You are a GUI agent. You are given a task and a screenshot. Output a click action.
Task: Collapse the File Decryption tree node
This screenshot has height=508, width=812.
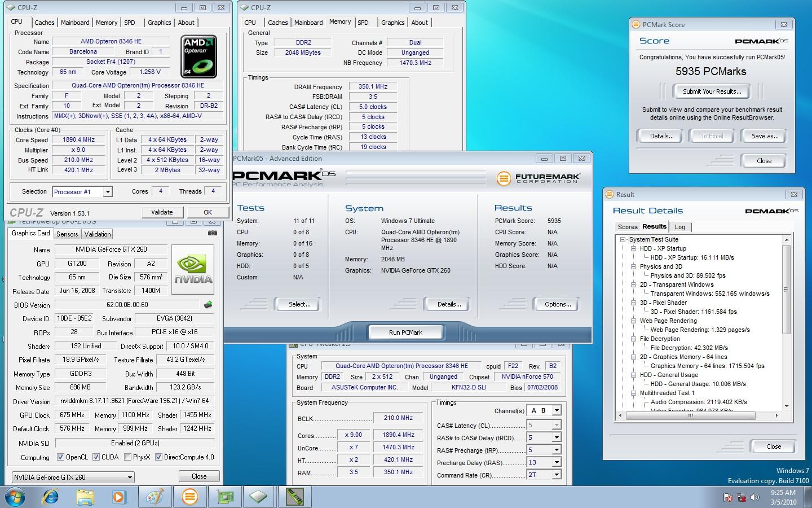pyautogui.click(x=633, y=339)
